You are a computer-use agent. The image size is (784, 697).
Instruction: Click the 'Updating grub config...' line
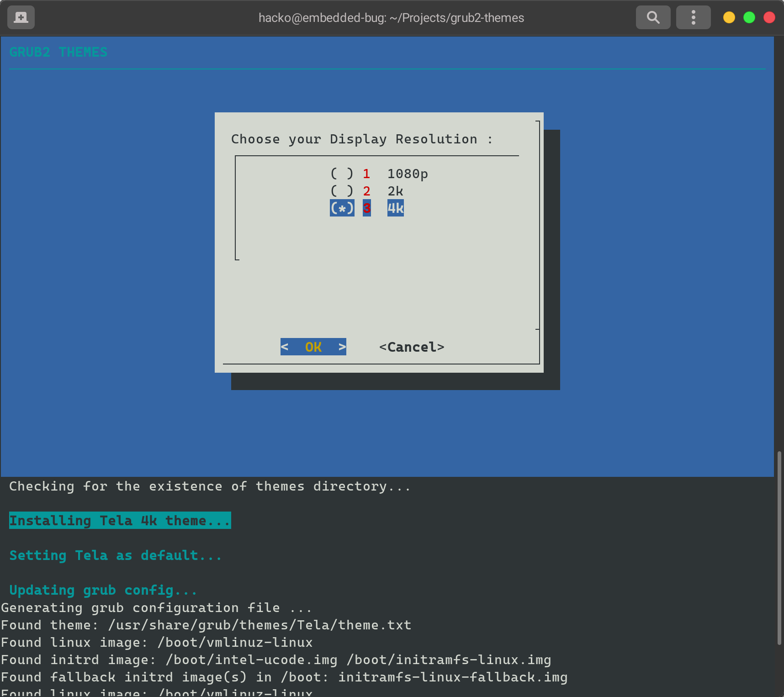tap(103, 590)
